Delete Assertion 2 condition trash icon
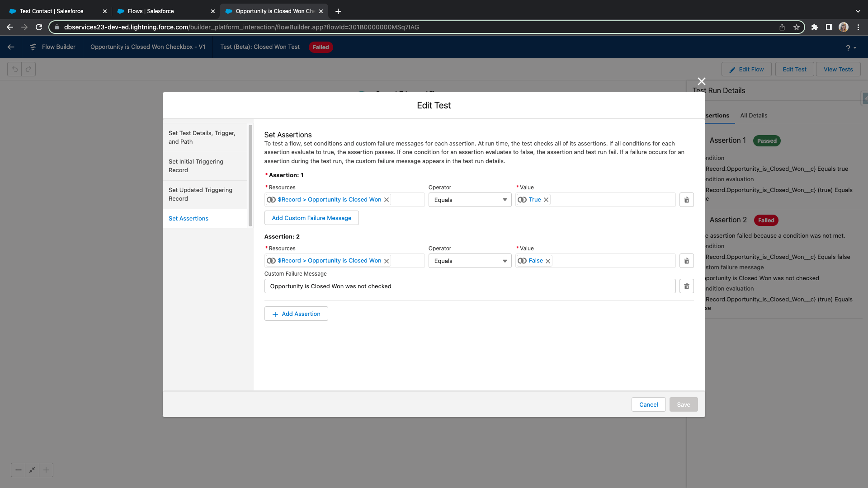Screen dimensions: 868x488 point(686,261)
